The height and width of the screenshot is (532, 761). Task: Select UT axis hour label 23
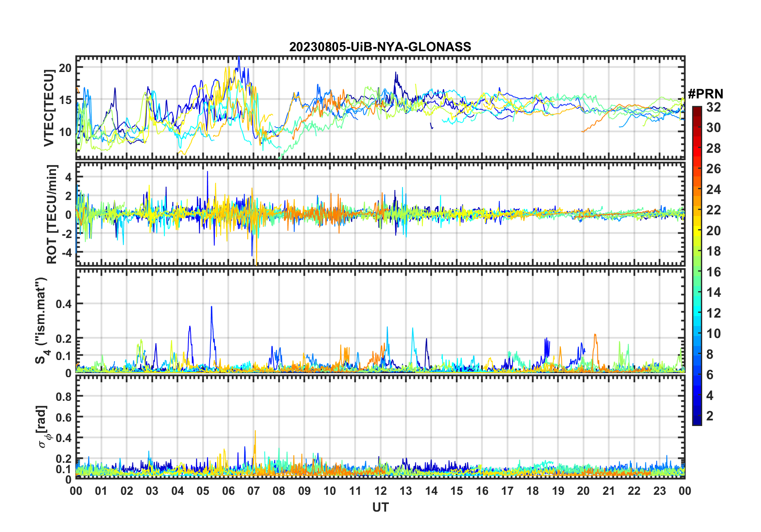(x=660, y=491)
